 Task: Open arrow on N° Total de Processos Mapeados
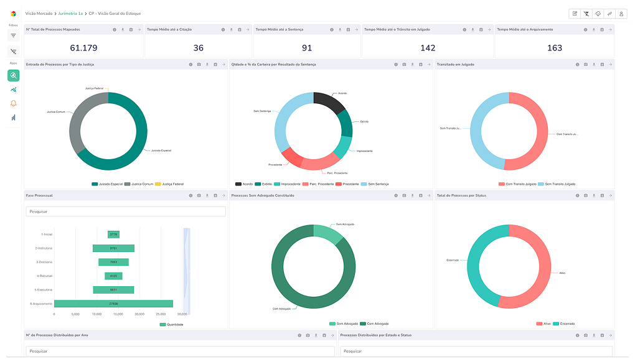coord(139,30)
